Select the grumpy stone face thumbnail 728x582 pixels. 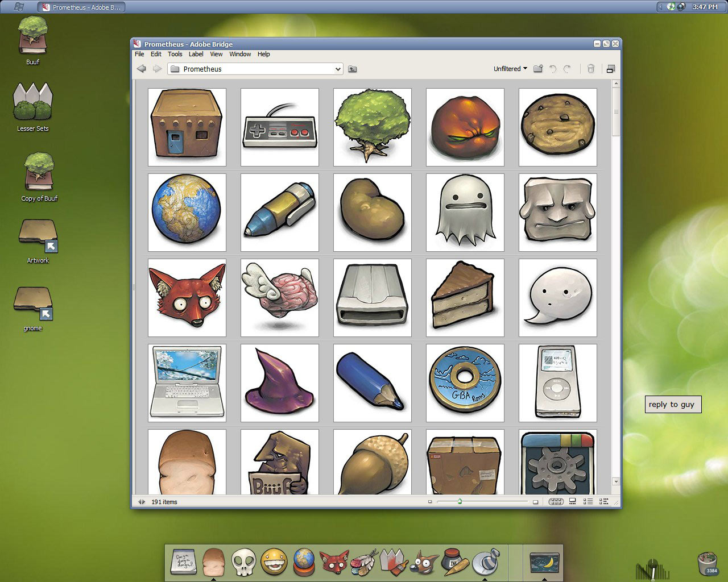[558, 213]
